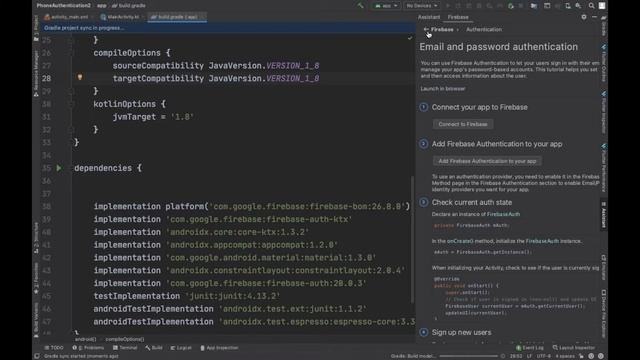Click the Make Project hammer icon
This screenshot has width=640, height=360.
[x=360, y=6]
